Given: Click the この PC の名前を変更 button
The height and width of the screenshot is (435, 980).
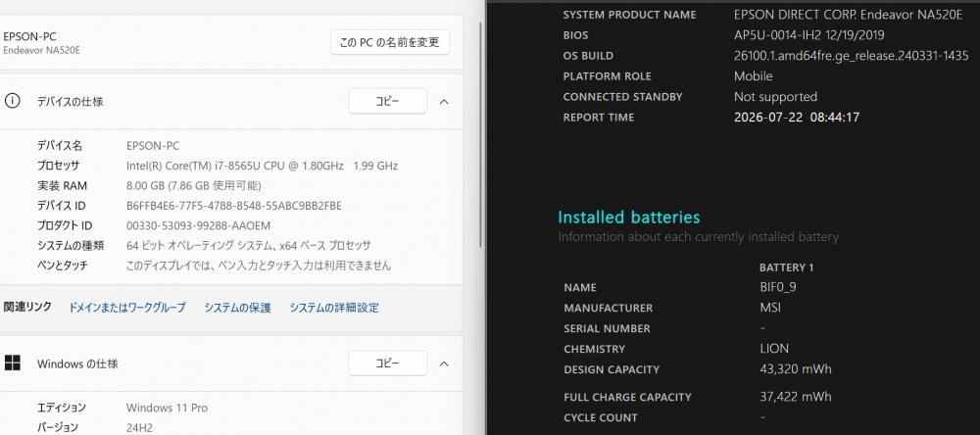Looking at the screenshot, I should (x=389, y=42).
